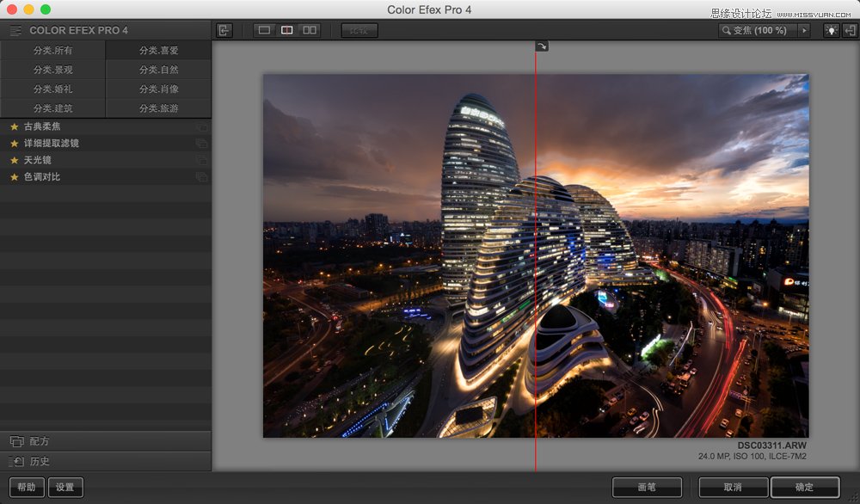Open the filter list menu icon
860x504 pixels.
(15, 30)
